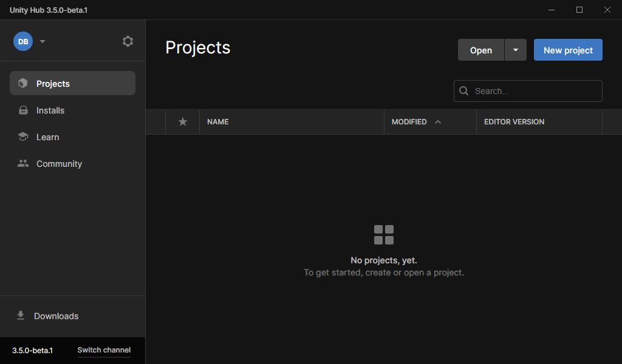Open the Projects section in sidebar
Image resolution: width=622 pixels, height=364 pixels.
[53, 83]
